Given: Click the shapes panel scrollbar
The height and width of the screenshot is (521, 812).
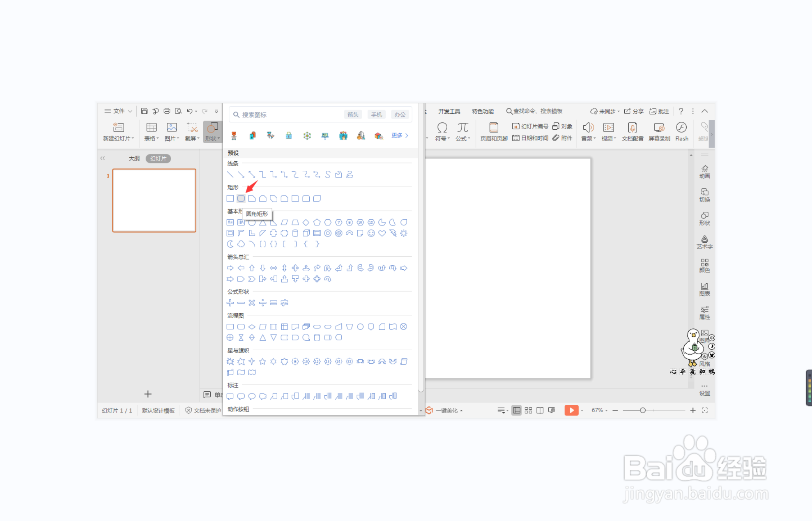Looking at the screenshot, I should 421,248.
